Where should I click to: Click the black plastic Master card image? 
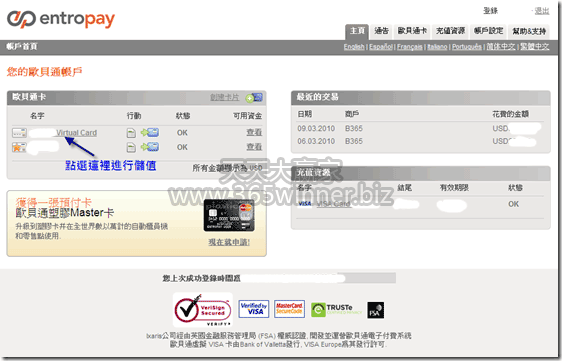[229, 215]
